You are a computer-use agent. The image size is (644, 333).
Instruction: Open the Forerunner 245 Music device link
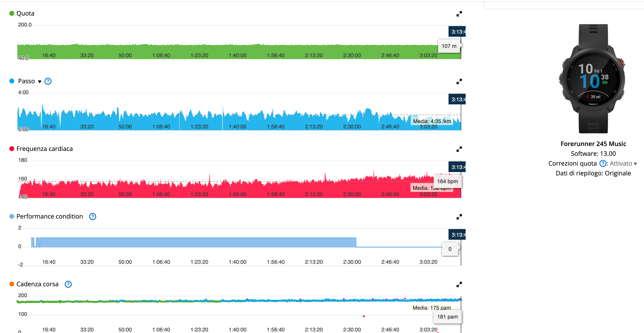click(x=593, y=144)
